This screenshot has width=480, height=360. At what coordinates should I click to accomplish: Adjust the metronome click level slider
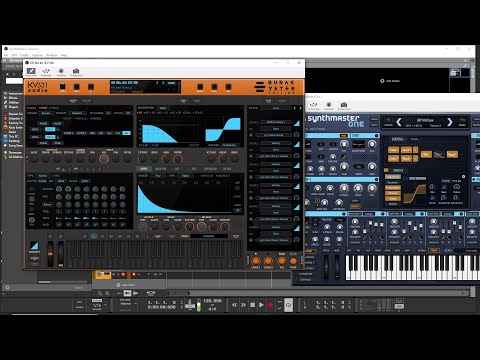199,305
